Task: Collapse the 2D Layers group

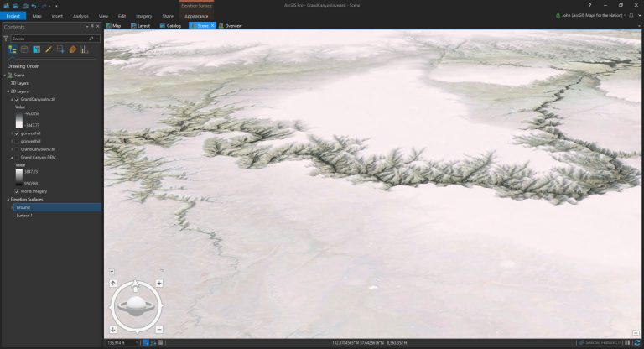Action: (x=8, y=91)
